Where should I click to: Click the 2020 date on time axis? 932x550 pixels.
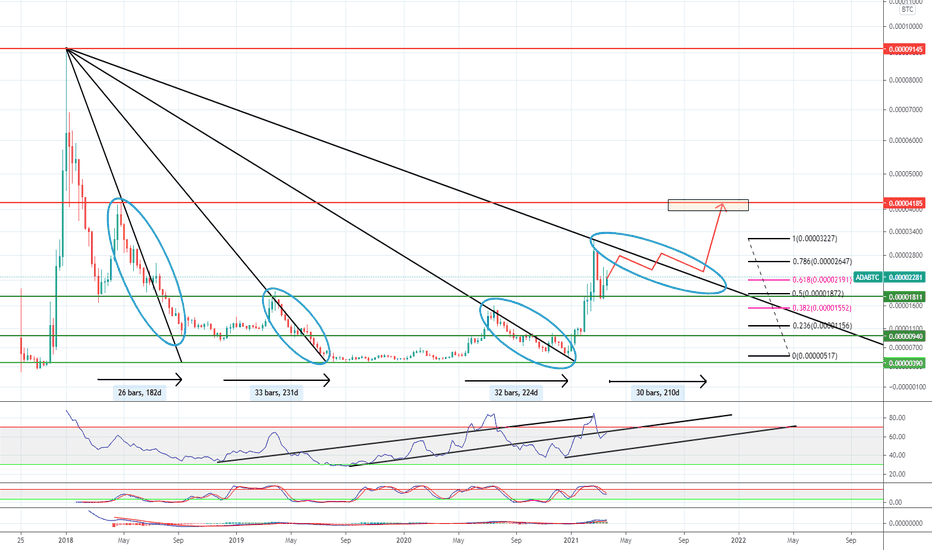coord(404,540)
